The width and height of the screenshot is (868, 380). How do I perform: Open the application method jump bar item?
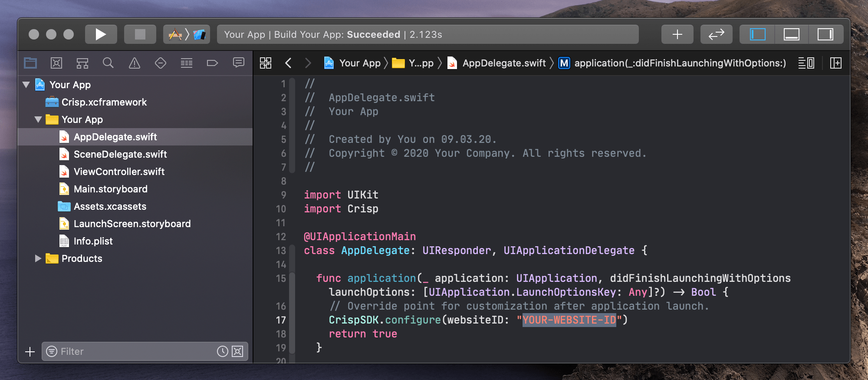[x=672, y=63]
